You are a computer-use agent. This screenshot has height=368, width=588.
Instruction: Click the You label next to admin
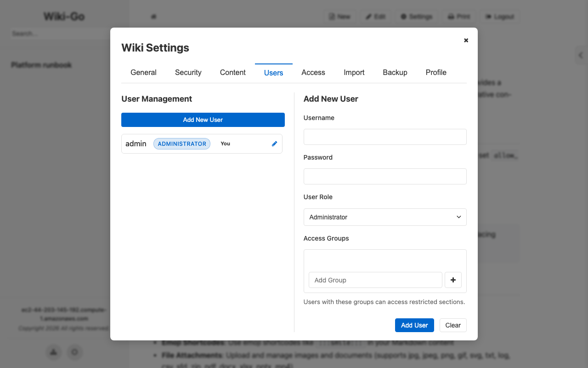tap(225, 144)
